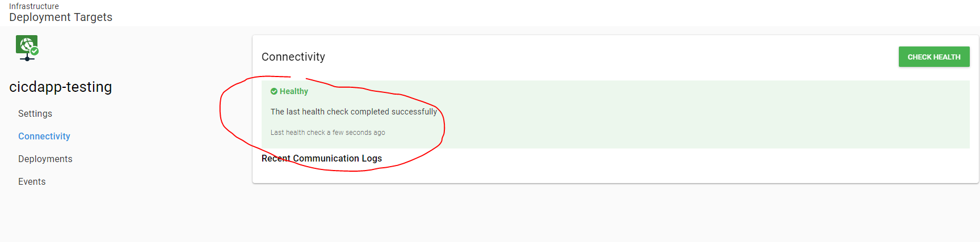980x242 pixels.
Task: Go to the Deployments section
Action: tap(45, 159)
